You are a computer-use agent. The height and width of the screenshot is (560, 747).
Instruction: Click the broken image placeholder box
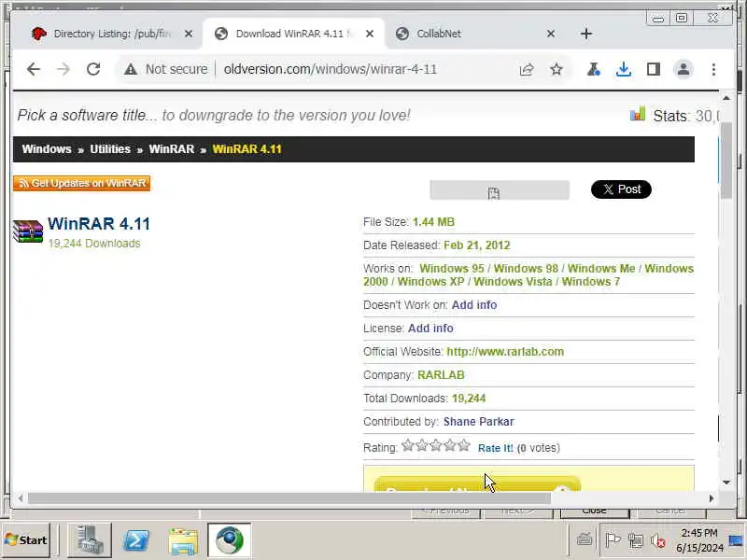click(500, 190)
